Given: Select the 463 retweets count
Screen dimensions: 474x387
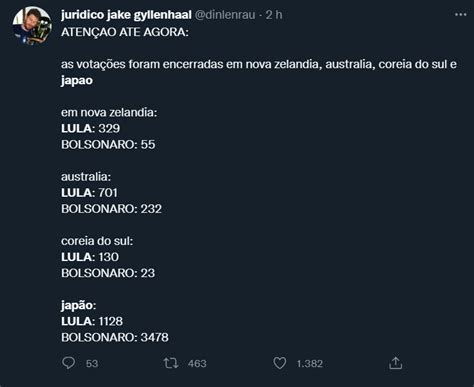Looking at the screenshot, I should [x=197, y=363].
